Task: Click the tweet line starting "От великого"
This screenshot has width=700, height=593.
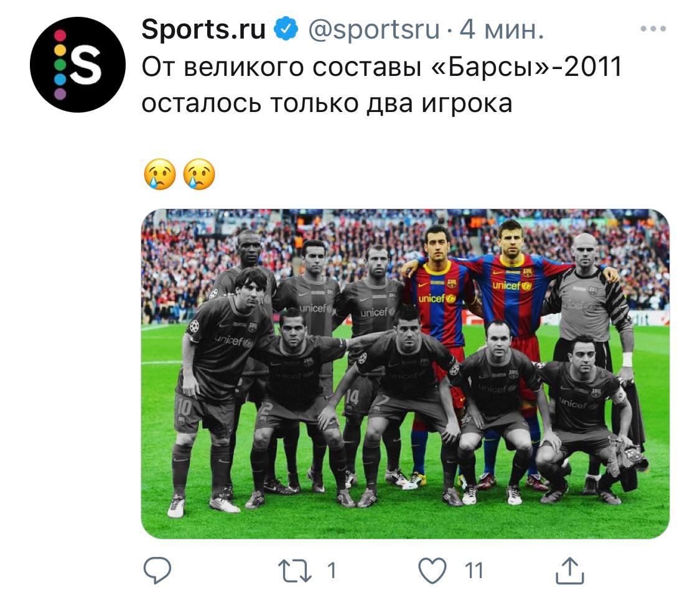Action: 381,67
